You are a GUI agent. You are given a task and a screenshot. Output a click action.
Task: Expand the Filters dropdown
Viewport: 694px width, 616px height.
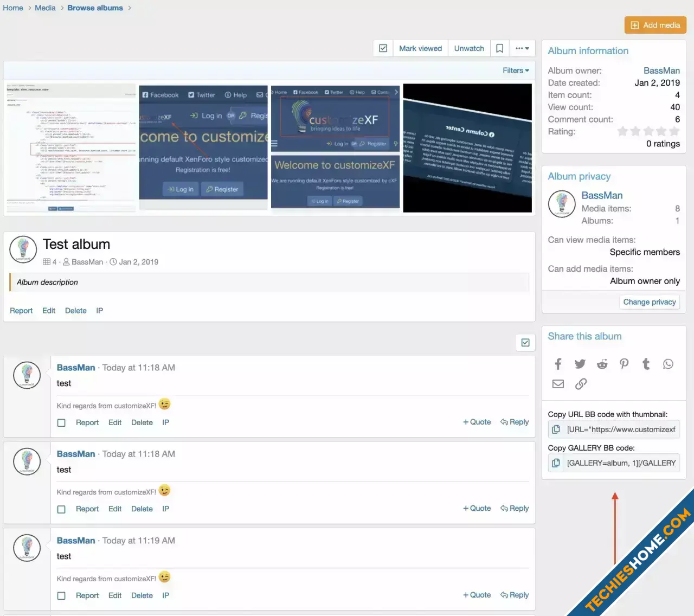[x=516, y=70]
